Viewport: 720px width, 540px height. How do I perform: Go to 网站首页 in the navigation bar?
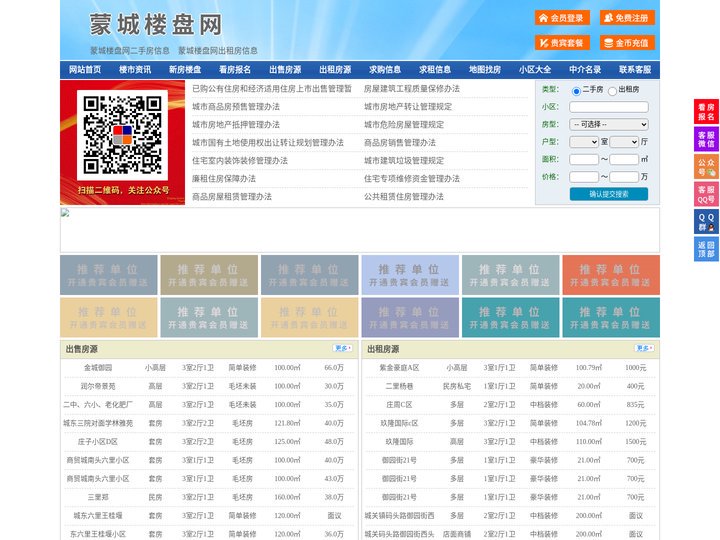(x=85, y=70)
